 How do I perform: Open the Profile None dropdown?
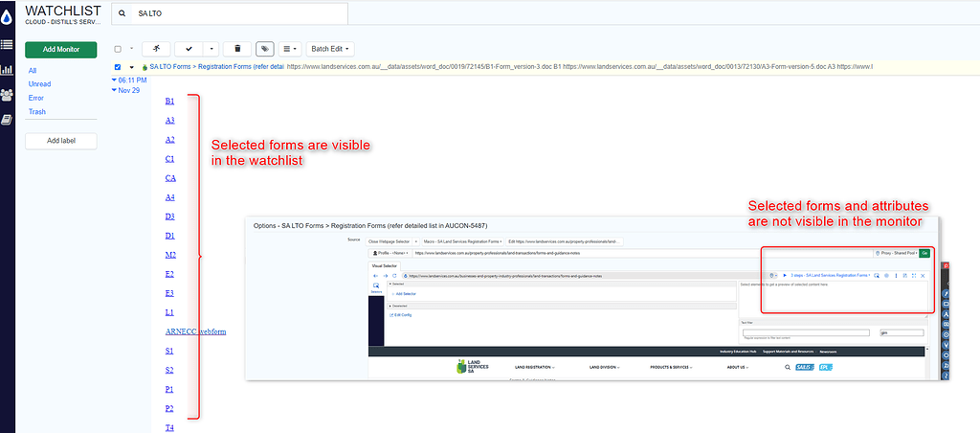(391, 253)
